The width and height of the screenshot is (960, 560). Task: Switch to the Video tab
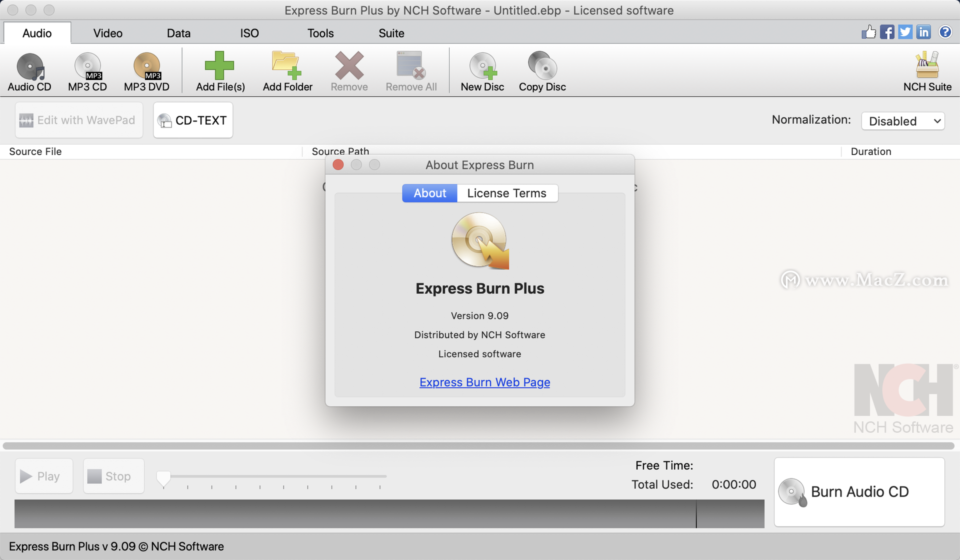(107, 33)
